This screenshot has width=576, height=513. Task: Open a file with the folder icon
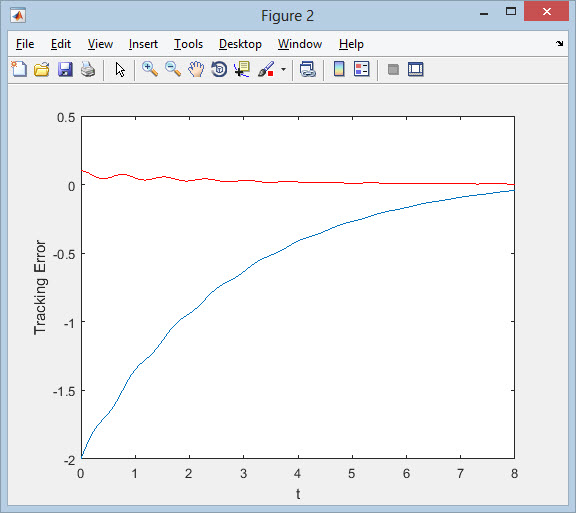coord(42,69)
